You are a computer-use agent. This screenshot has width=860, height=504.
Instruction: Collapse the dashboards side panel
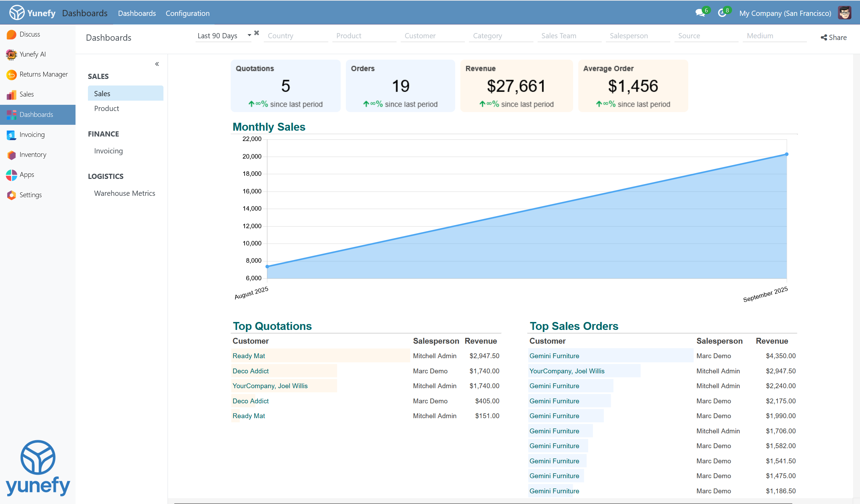click(x=157, y=64)
